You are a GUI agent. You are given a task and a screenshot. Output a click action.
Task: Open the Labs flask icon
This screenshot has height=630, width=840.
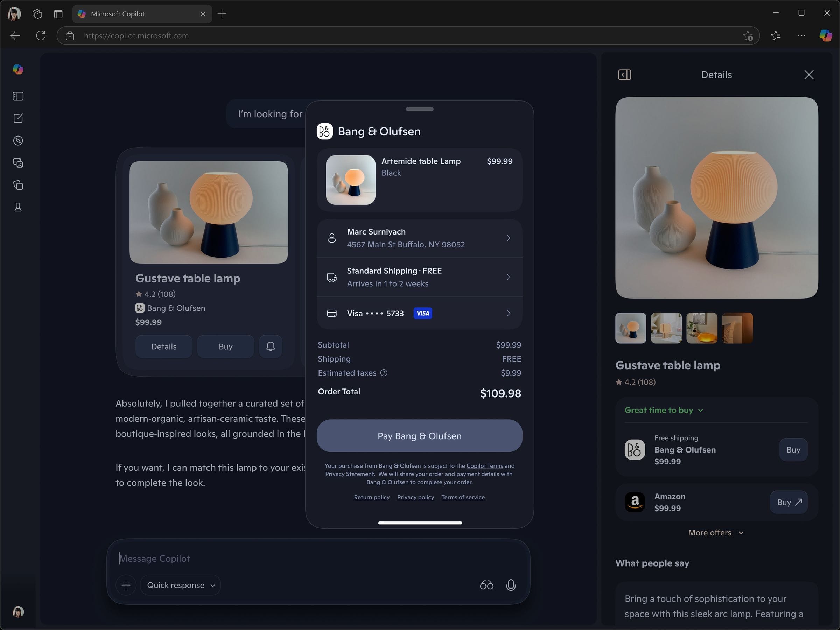(18, 207)
